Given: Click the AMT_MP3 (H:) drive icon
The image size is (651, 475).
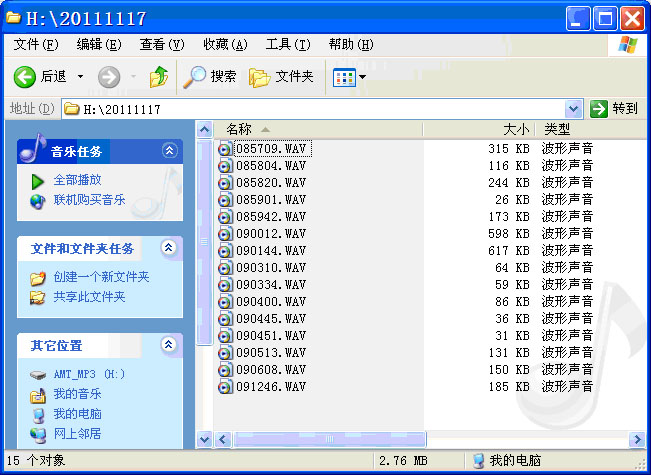Looking at the screenshot, I should 38,374.
